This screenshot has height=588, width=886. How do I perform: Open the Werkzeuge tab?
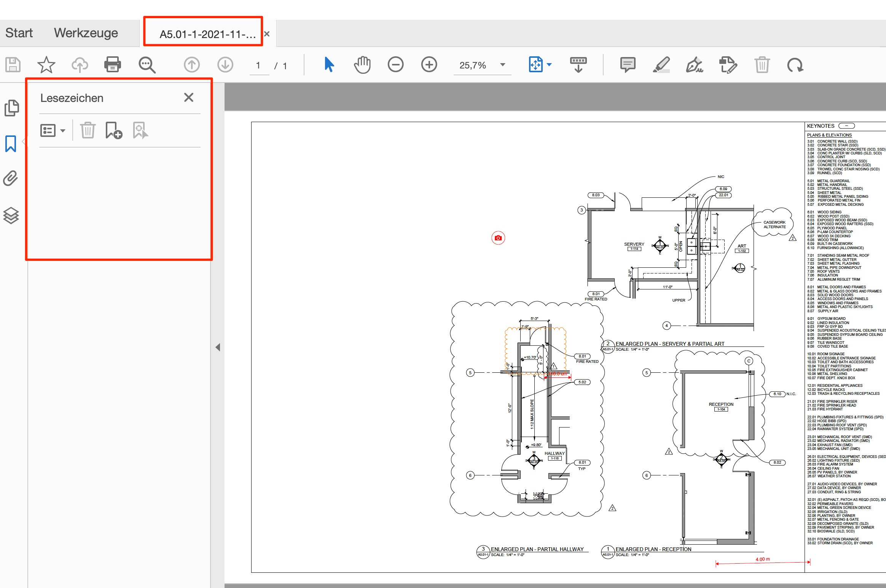point(86,33)
